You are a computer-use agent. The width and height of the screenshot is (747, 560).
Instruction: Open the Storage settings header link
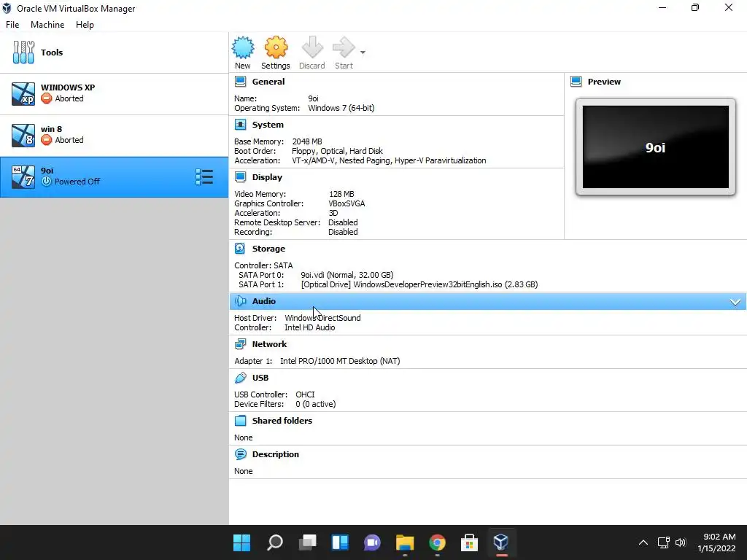[268, 249]
